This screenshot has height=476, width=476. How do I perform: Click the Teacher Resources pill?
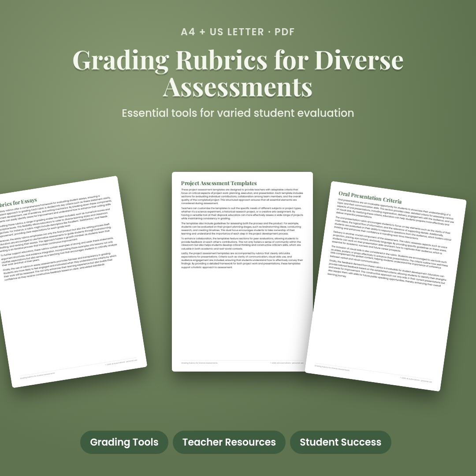click(x=229, y=442)
